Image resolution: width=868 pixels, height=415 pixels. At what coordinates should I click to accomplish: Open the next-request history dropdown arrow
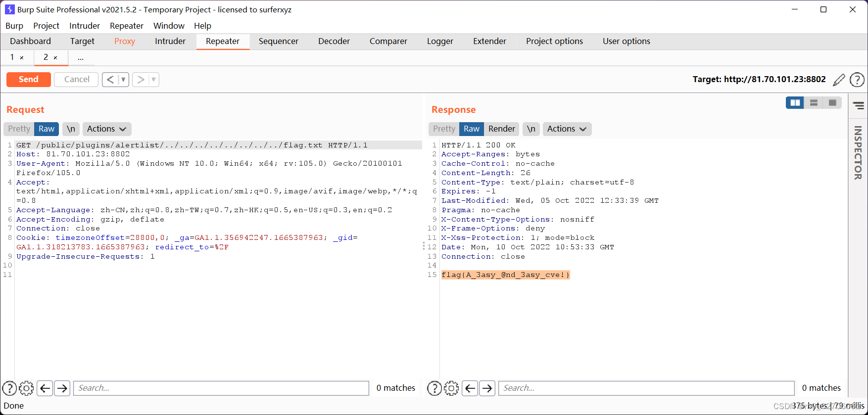click(153, 79)
